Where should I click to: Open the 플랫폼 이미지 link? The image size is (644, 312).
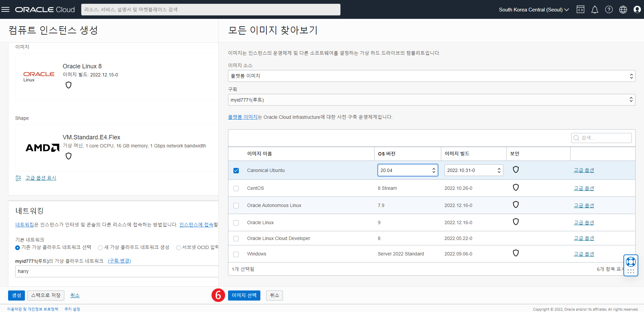point(243,117)
